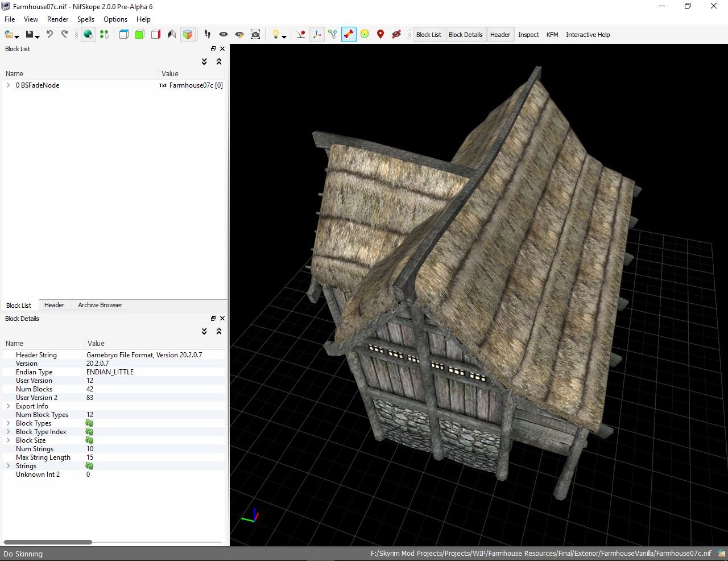Click the footsteps Walk view icon
This screenshot has width=728, height=561.
208,35
